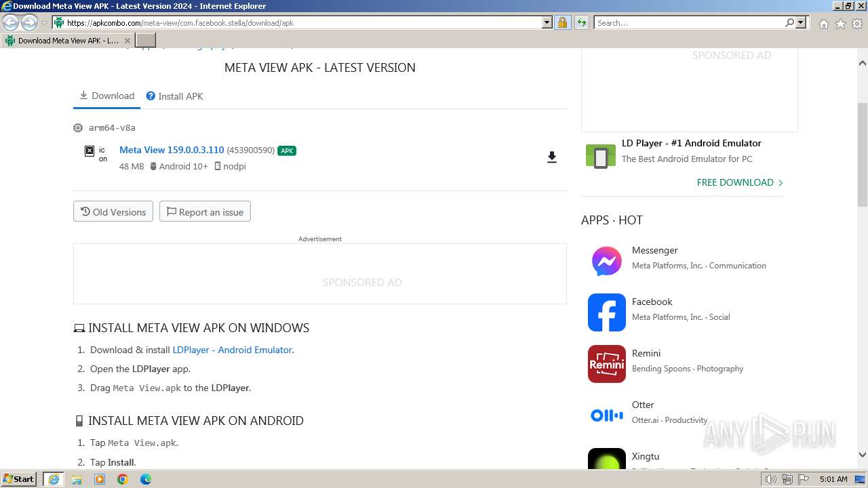Viewport: 868px width, 488px height.
Task: Click the 5:01 AM taskbar clock
Action: coord(833,479)
